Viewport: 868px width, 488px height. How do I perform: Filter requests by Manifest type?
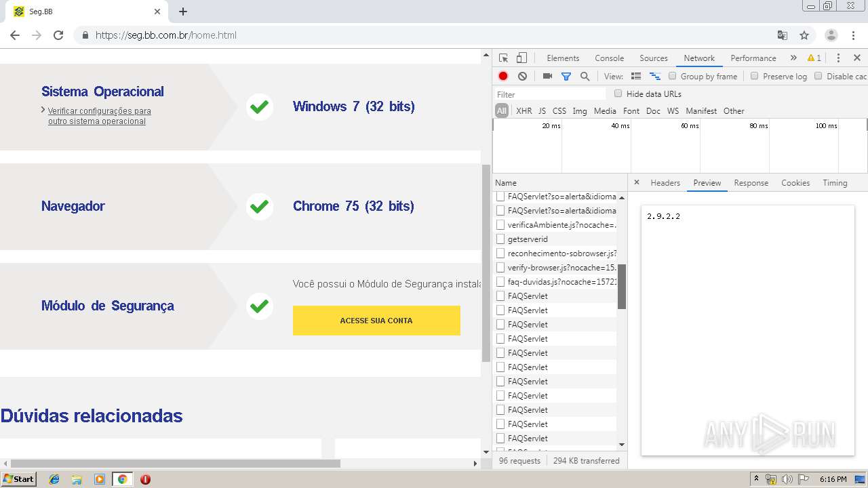701,111
